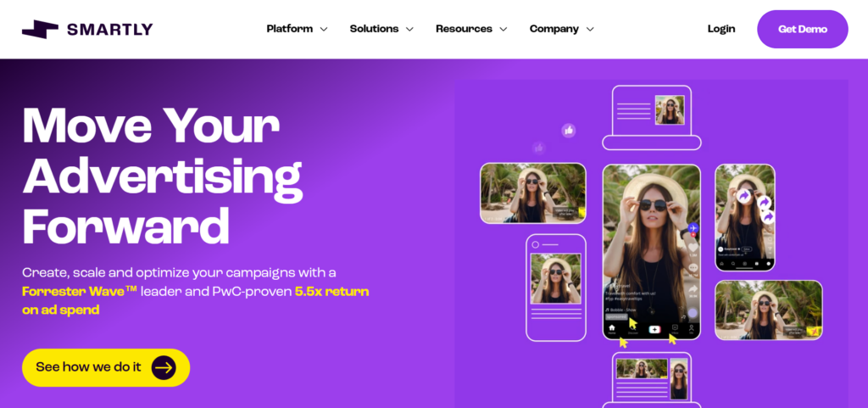Click the Login link
The image size is (868, 408).
(721, 29)
